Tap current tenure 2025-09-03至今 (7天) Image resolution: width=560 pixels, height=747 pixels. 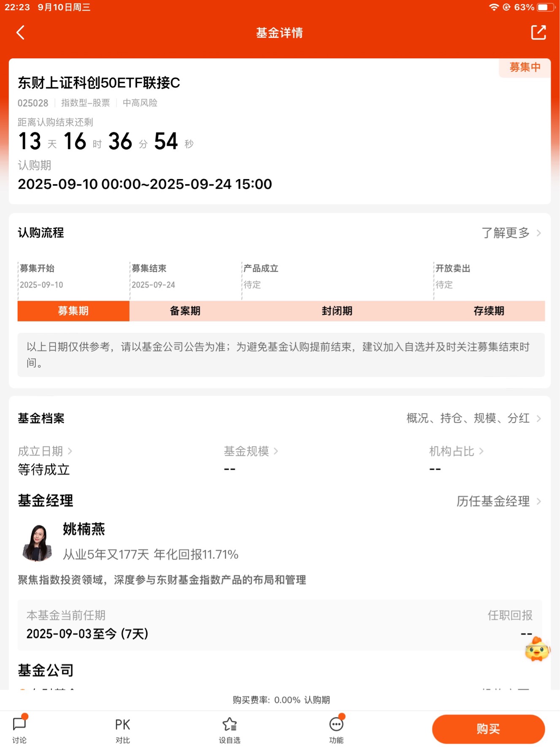point(87,634)
